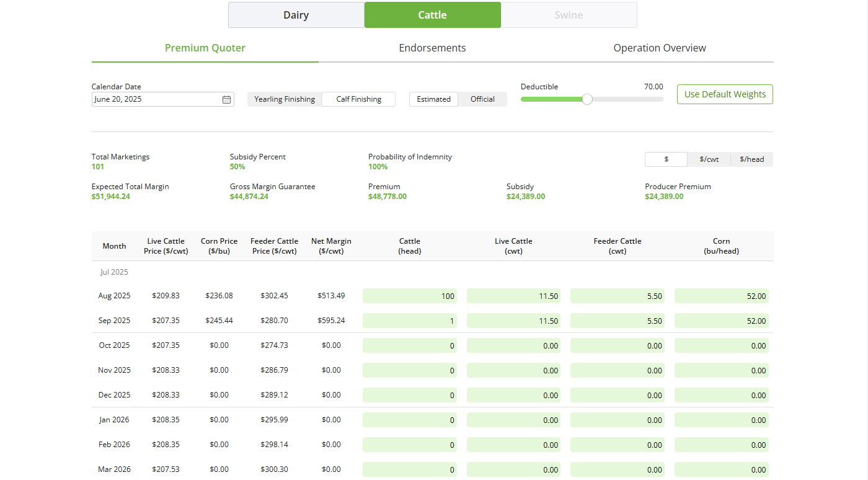Click Probability of Indemnity 100%
The width and height of the screenshot is (868, 480).
[378, 167]
